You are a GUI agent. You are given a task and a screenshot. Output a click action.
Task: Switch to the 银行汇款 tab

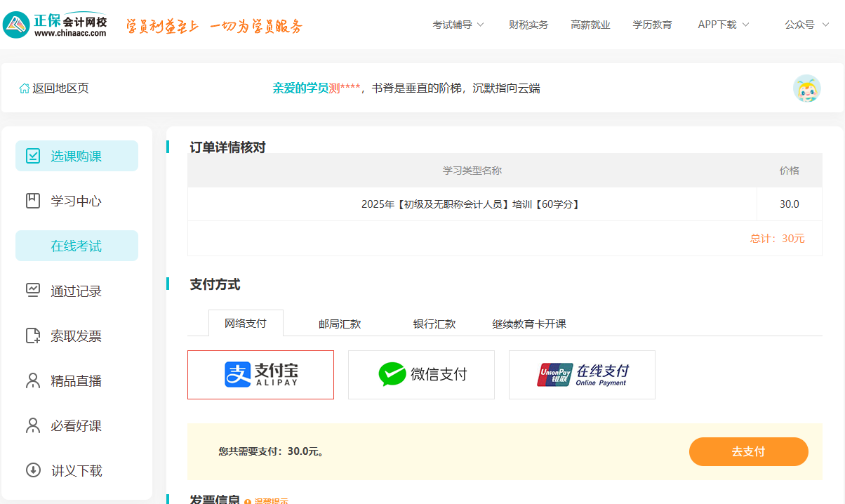pos(434,324)
